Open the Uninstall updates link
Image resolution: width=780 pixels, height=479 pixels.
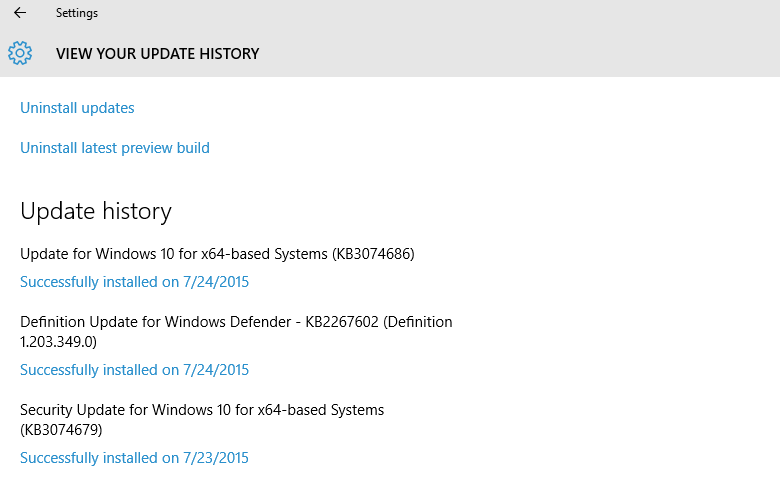click(77, 108)
